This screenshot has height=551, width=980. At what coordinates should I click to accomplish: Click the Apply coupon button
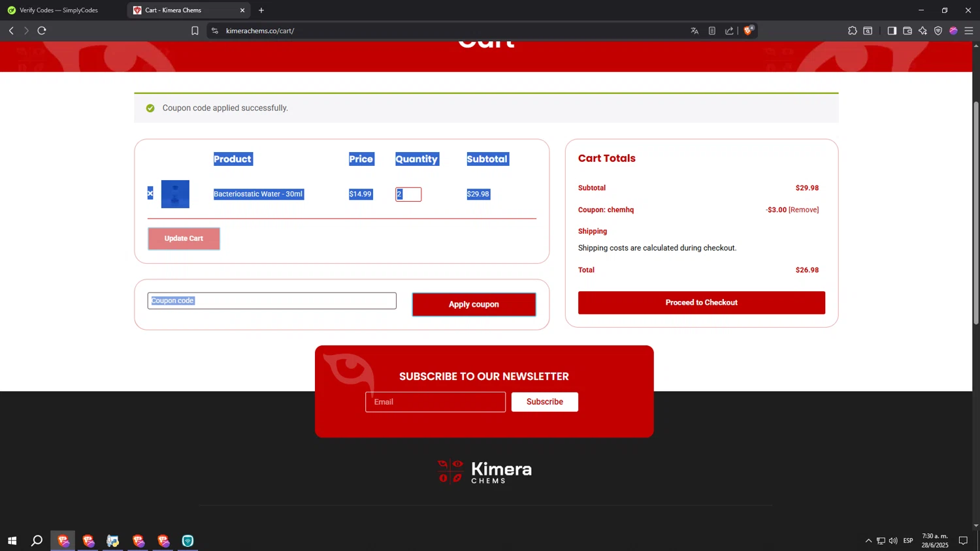pos(474,304)
